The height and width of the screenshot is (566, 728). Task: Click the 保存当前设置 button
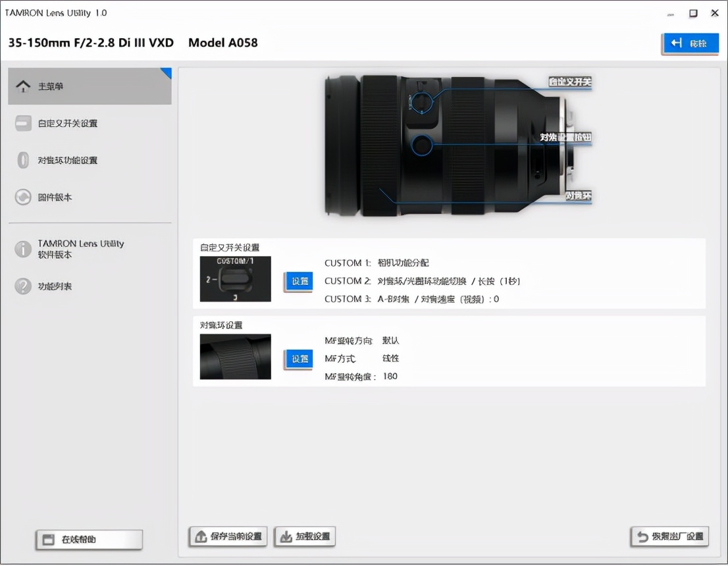(228, 537)
